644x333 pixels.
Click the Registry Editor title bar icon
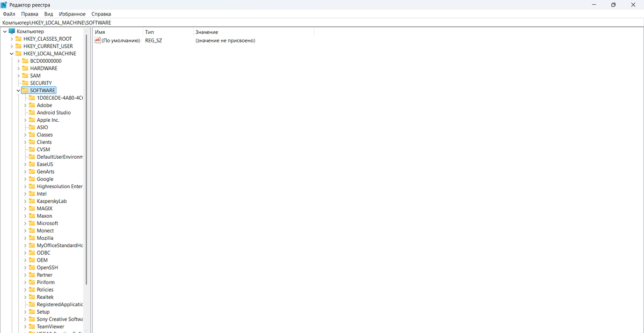pos(4,4)
